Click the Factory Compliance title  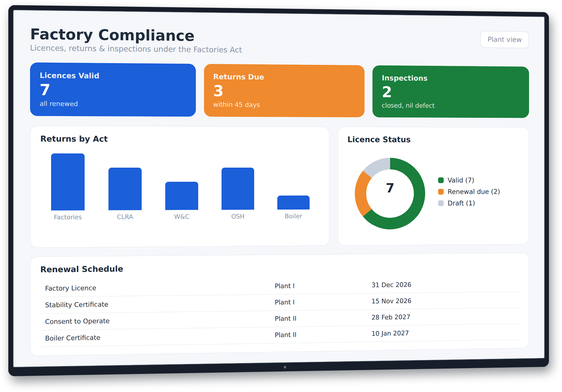coord(112,35)
